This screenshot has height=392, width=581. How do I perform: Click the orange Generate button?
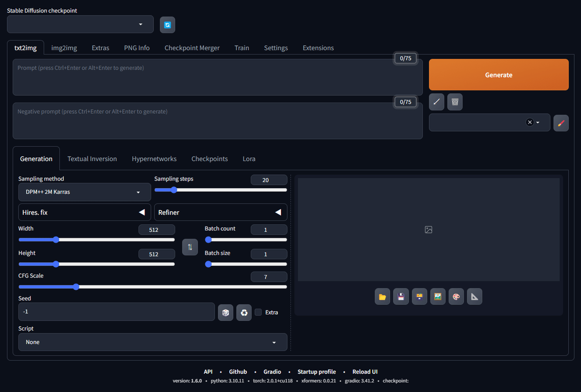(499, 75)
